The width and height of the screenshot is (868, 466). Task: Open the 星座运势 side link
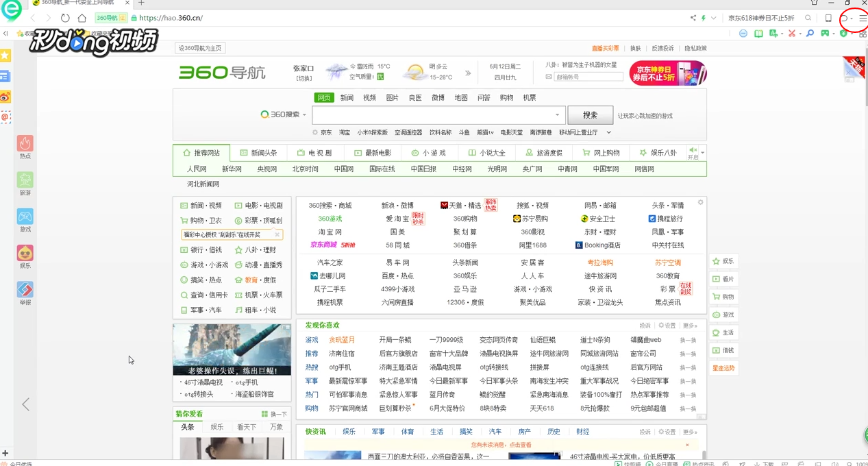723,369
